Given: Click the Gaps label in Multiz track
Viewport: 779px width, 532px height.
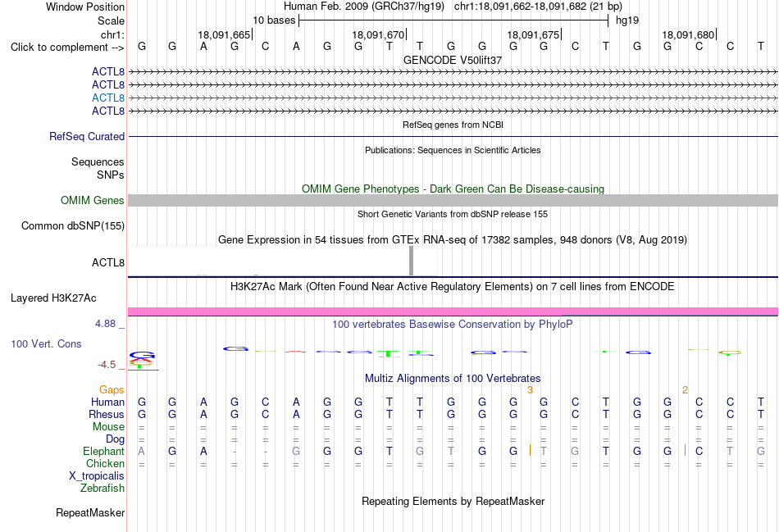Looking at the screenshot, I should tap(112, 390).
